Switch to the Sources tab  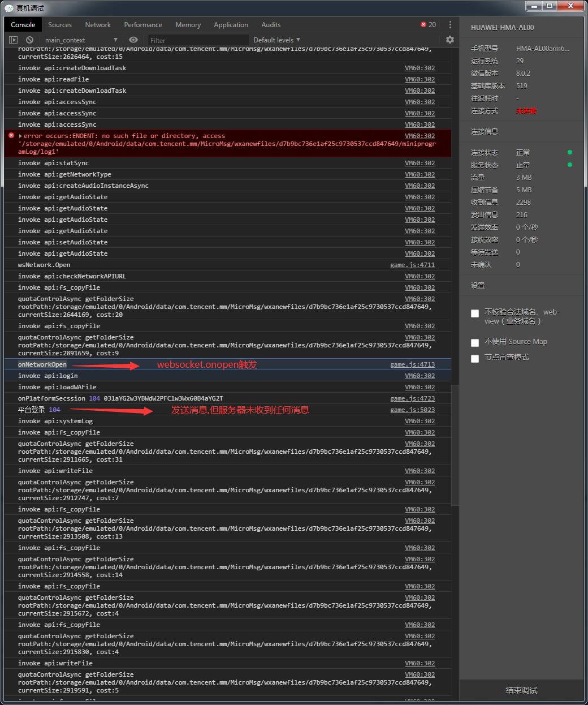60,25
